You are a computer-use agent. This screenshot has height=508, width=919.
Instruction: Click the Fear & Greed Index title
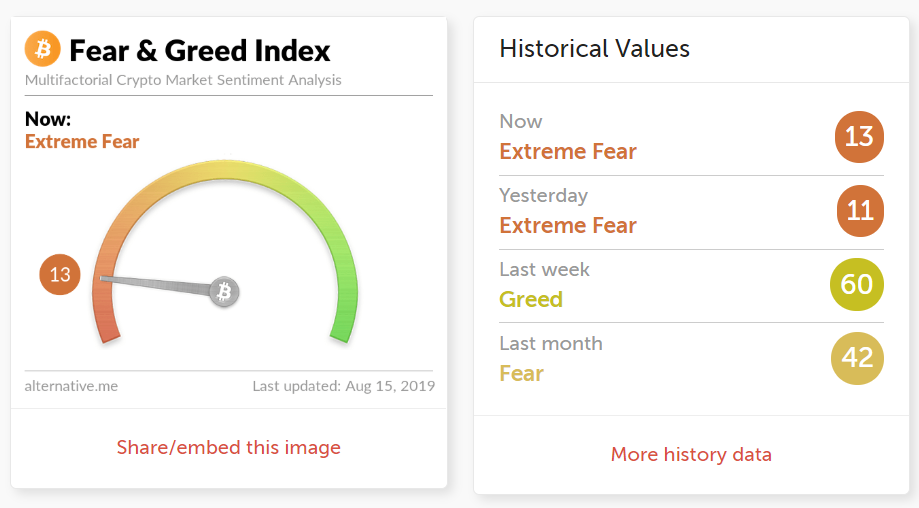(x=200, y=50)
